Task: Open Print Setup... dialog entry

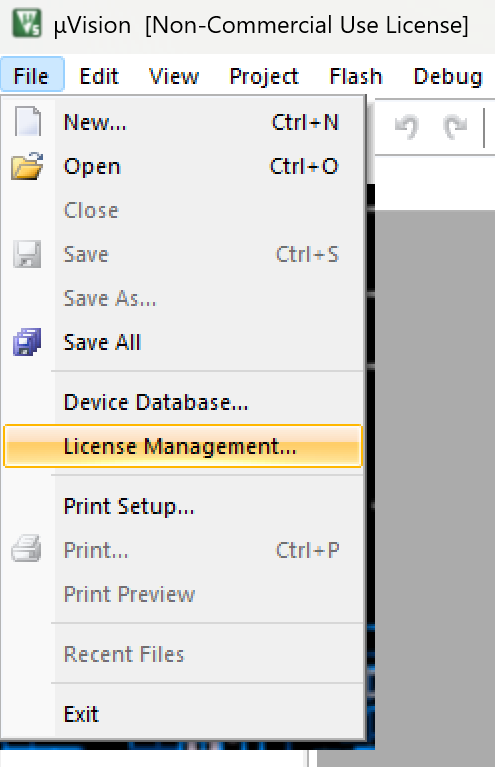Action: pyautogui.click(x=182, y=506)
